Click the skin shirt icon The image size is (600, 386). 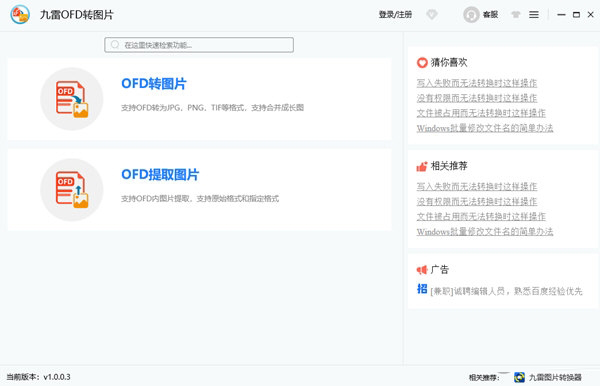pos(515,15)
